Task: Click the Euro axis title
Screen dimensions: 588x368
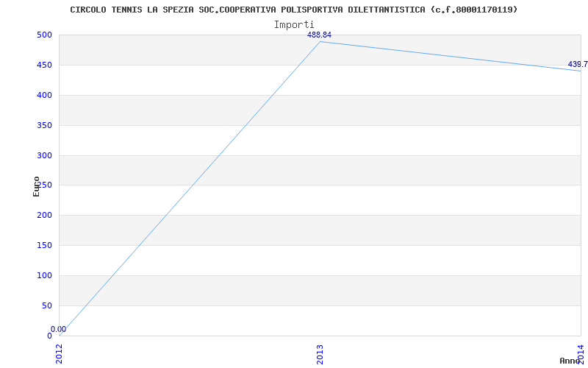Action: (36, 187)
